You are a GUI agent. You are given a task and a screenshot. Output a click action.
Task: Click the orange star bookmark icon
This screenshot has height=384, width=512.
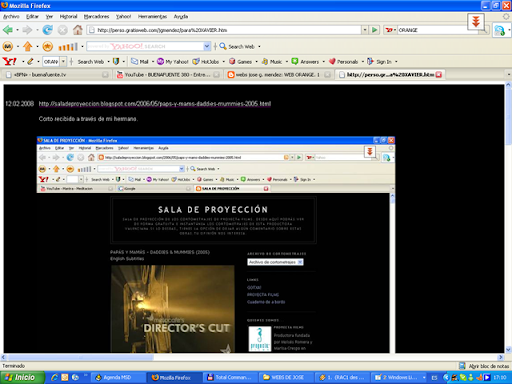pyautogui.click(x=48, y=46)
